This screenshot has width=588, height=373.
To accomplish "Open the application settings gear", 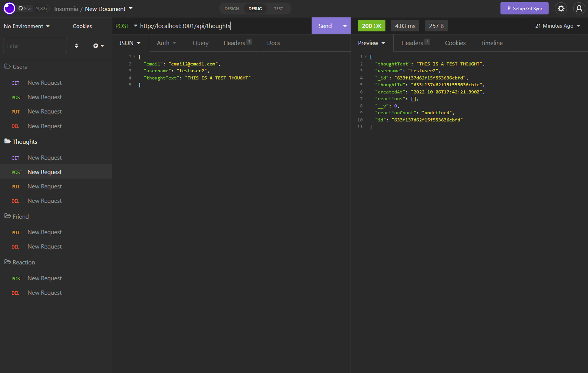I will pos(561,8).
